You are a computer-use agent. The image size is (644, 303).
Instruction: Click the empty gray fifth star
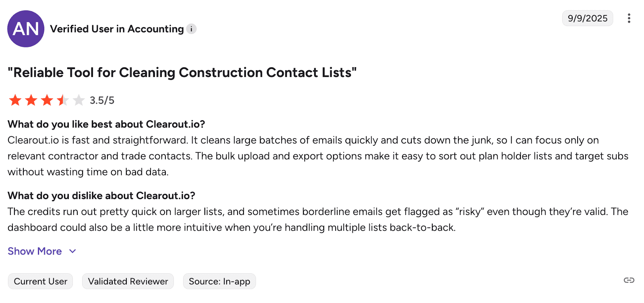pyautogui.click(x=79, y=100)
